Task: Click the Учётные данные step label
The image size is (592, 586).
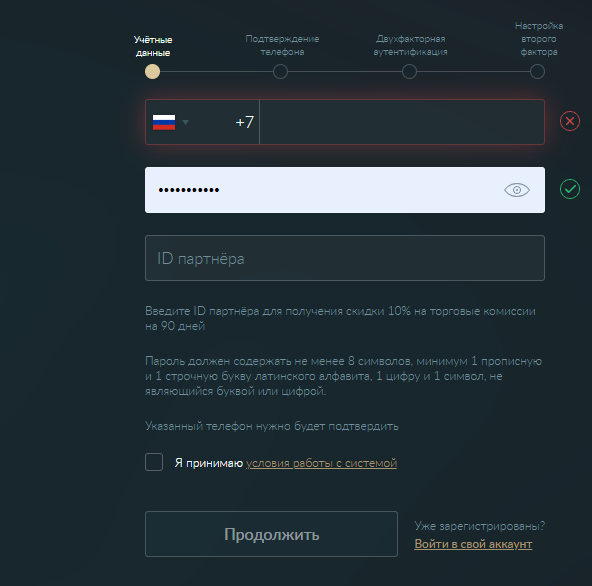Action: click(153, 46)
